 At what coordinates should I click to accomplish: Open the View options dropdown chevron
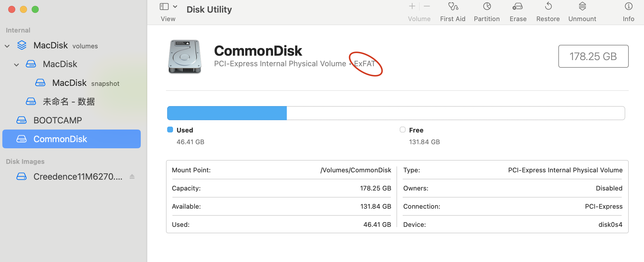[x=175, y=6]
